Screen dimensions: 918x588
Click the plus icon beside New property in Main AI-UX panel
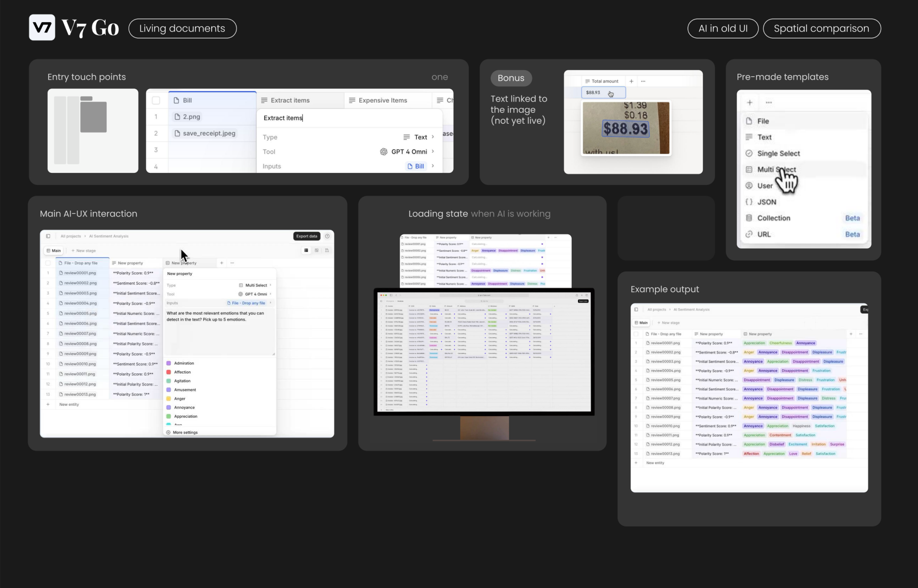pyautogui.click(x=221, y=263)
